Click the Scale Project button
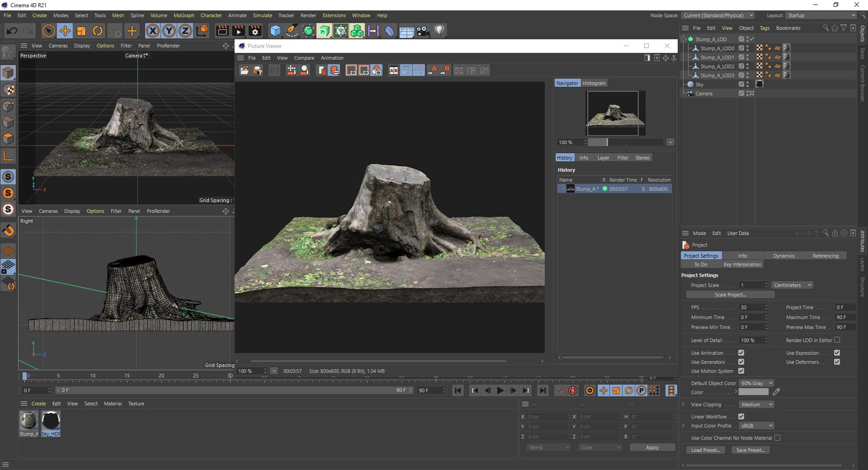 pos(730,295)
